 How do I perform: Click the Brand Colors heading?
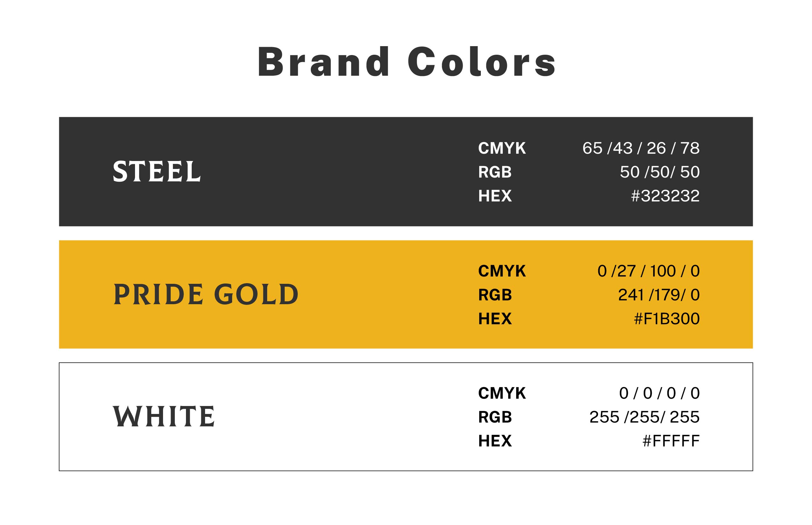406,62
